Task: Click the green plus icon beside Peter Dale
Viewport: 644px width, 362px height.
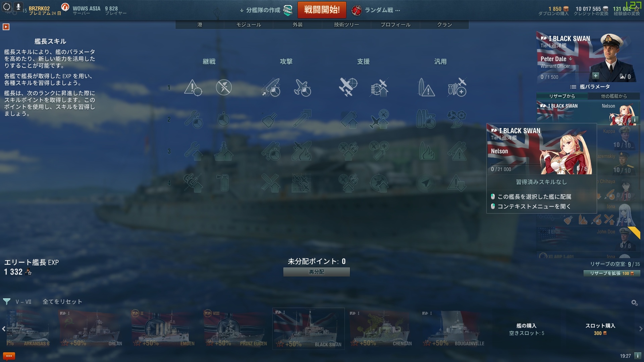Action: pos(596,76)
